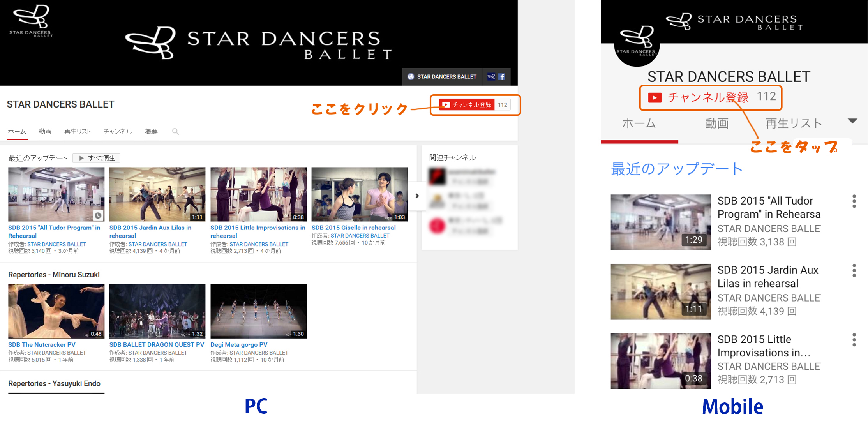This screenshot has height=441, width=868.
Task: Open the 再生リスト tab on mobile
Action: [x=793, y=123]
